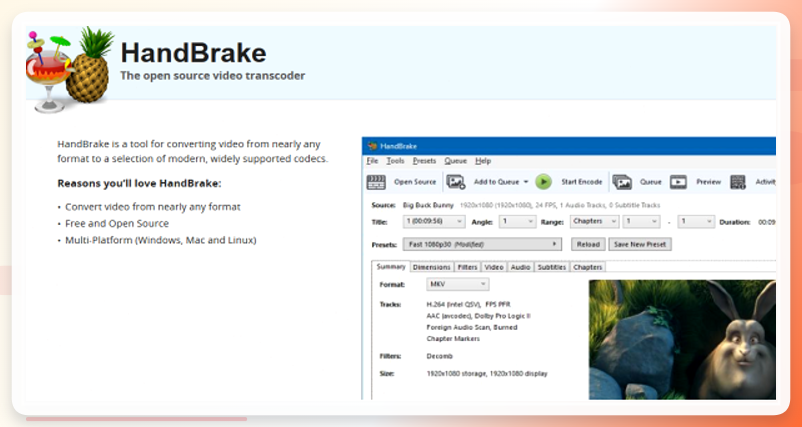Click the 'Reasons you'll love HandBrake:' heading
This screenshot has width=802, height=427.
point(139,183)
